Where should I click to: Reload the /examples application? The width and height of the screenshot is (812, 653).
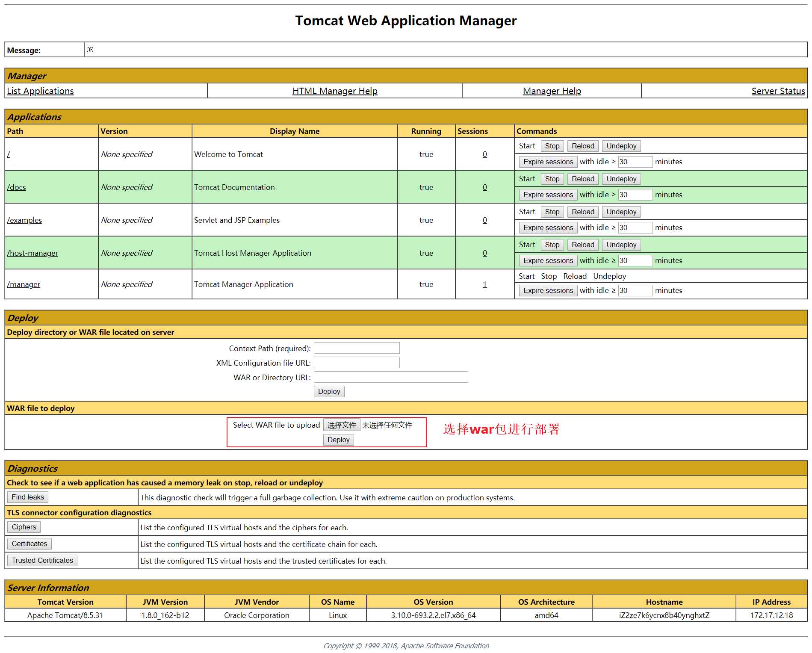click(583, 212)
